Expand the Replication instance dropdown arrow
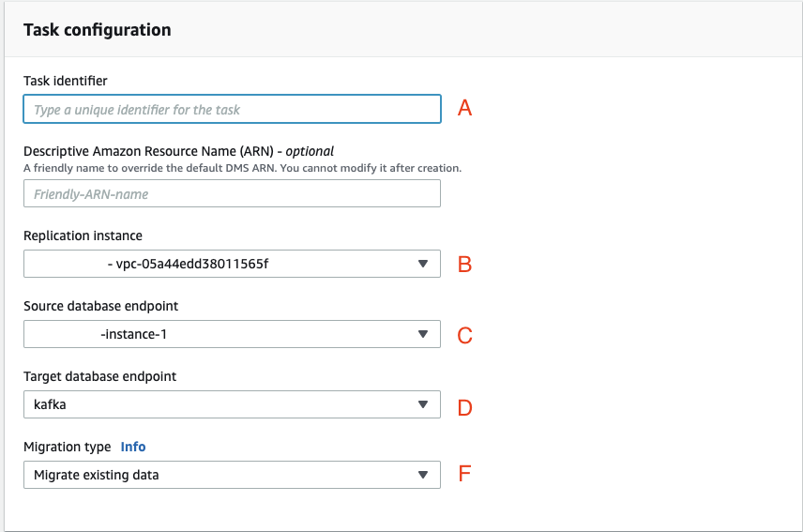 pos(422,264)
